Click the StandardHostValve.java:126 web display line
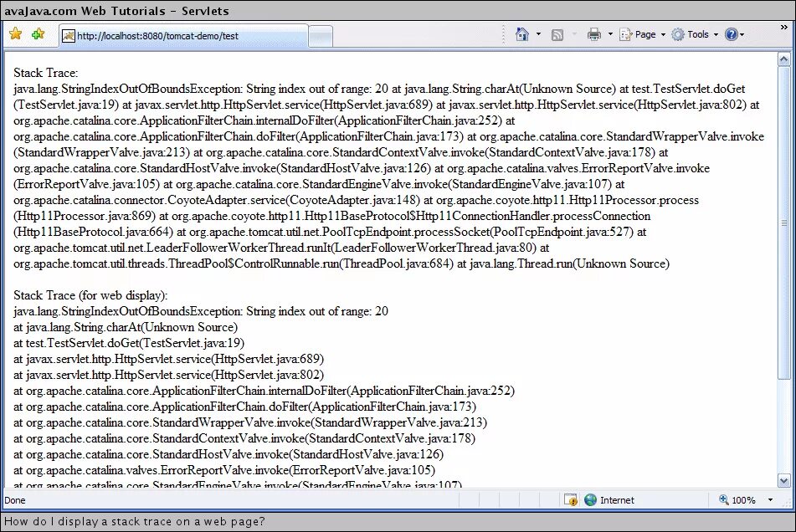The image size is (796, 532). pyautogui.click(x=229, y=454)
